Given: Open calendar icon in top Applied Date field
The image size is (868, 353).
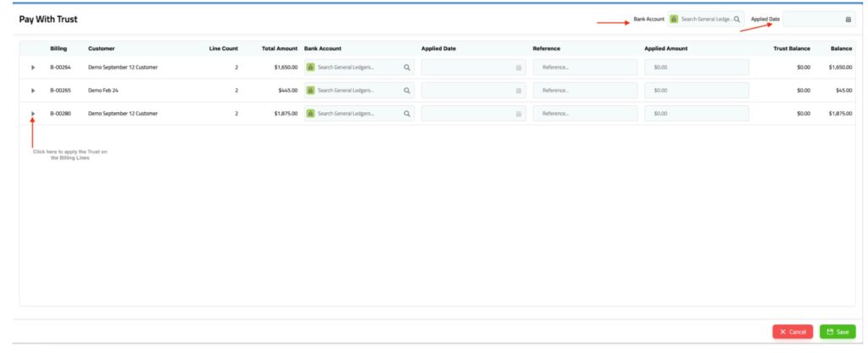Looking at the screenshot, I should point(848,19).
